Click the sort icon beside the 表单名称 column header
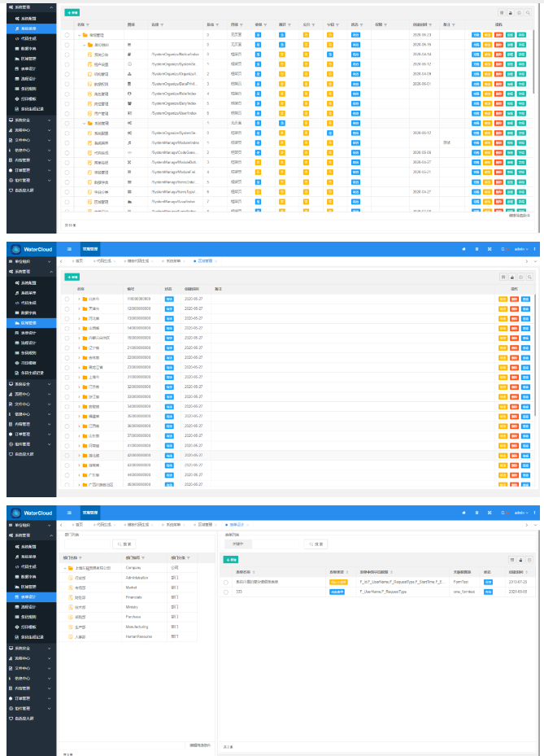Image resolution: width=544 pixels, height=756 pixels. tap(254, 572)
